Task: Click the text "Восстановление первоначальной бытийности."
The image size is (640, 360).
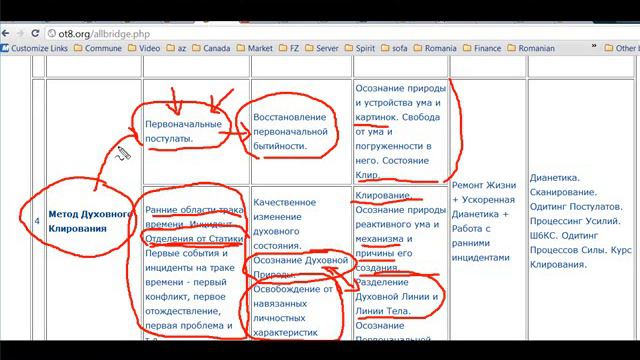Action: (x=291, y=131)
